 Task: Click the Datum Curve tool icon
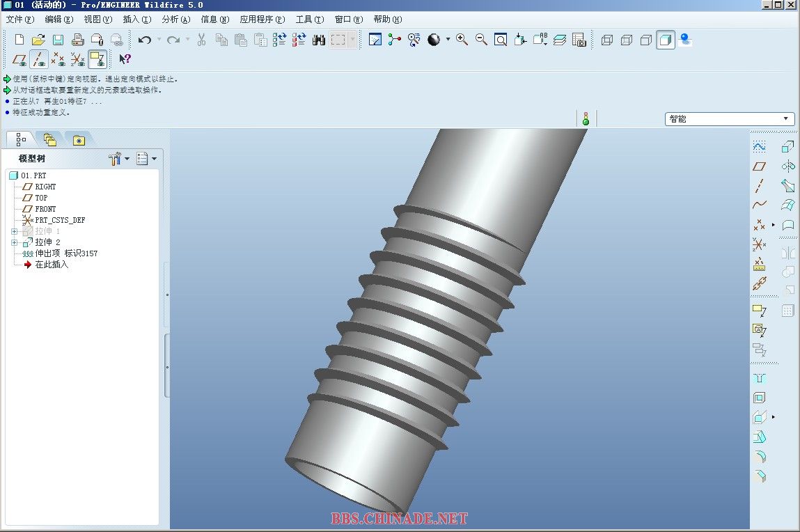[759, 205]
